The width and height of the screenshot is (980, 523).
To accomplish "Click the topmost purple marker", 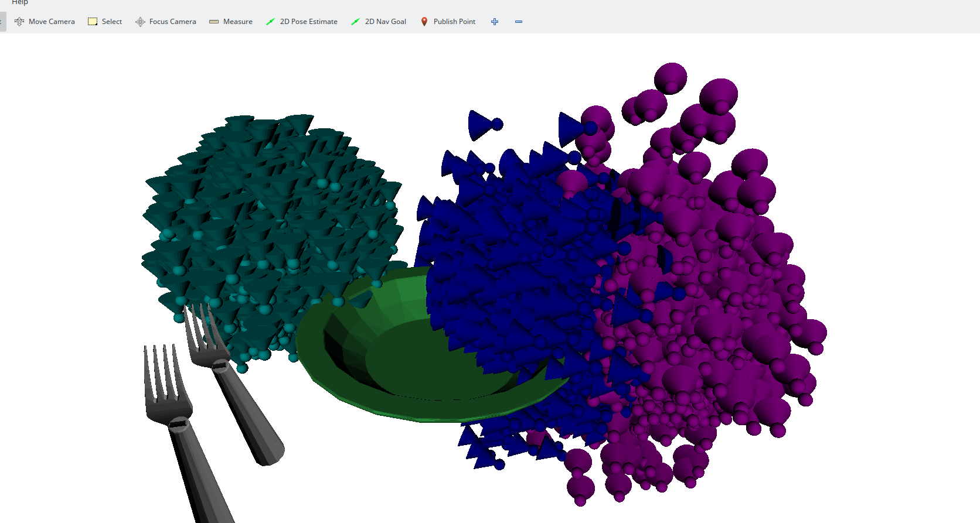I will click(671, 77).
